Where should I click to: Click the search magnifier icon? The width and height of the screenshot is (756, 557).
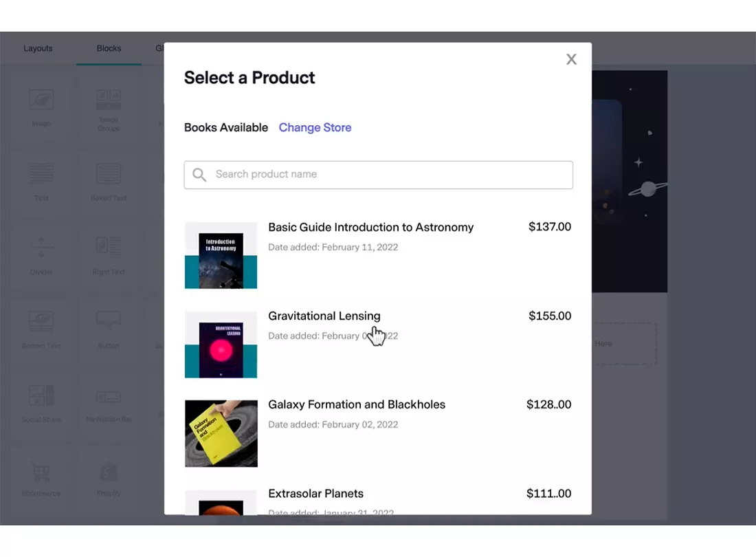[x=199, y=175]
